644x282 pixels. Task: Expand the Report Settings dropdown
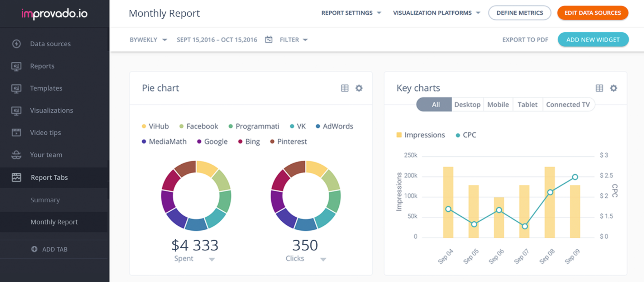pos(351,13)
